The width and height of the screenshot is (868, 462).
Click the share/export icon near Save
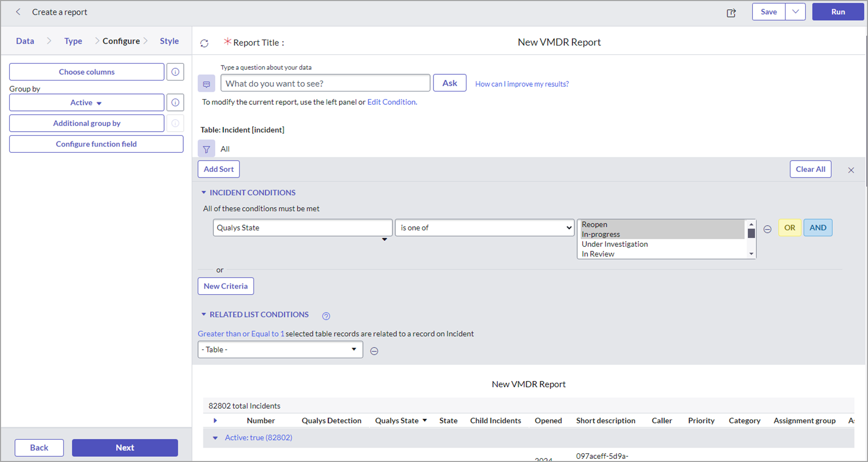pyautogui.click(x=731, y=13)
